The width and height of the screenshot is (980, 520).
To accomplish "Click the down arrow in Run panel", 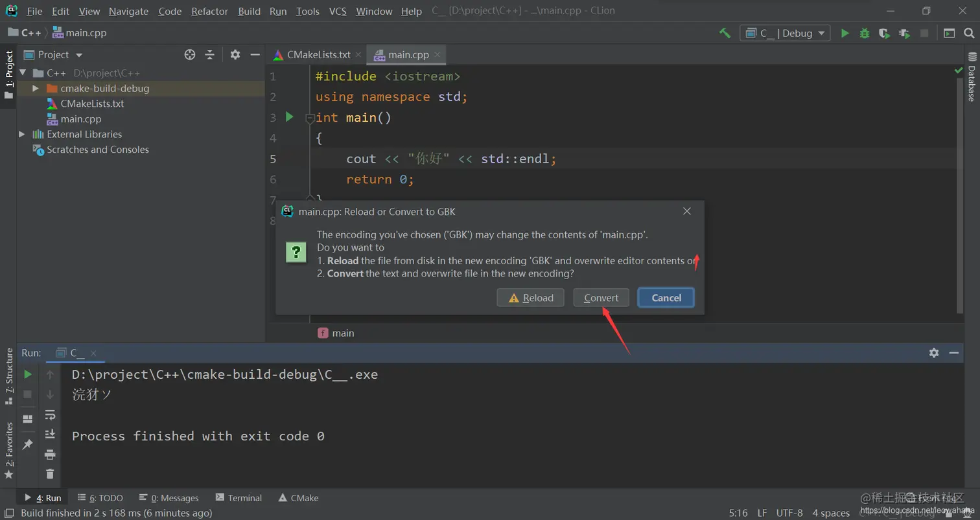I will click(50, 394).
